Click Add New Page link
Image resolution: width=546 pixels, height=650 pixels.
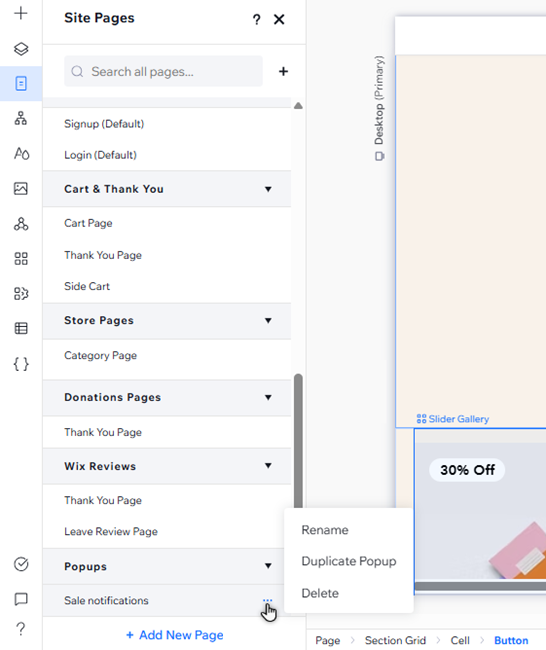tap(175, 635)
